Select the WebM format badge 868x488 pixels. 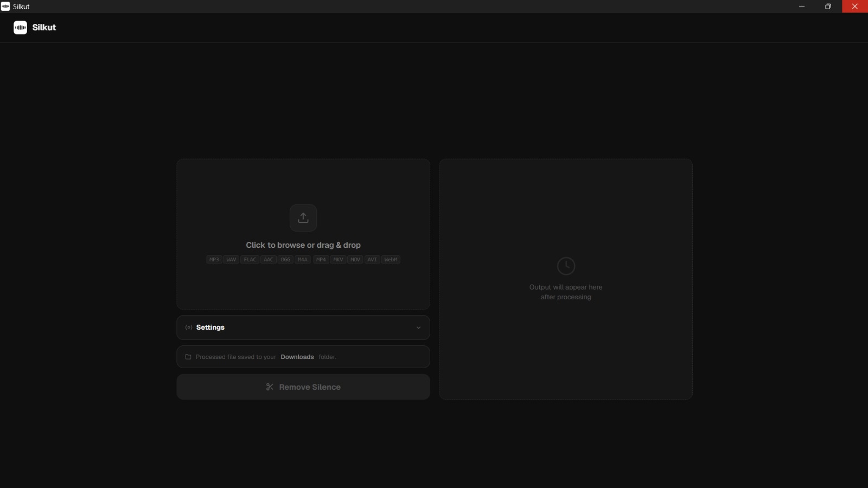pos(390,259)
